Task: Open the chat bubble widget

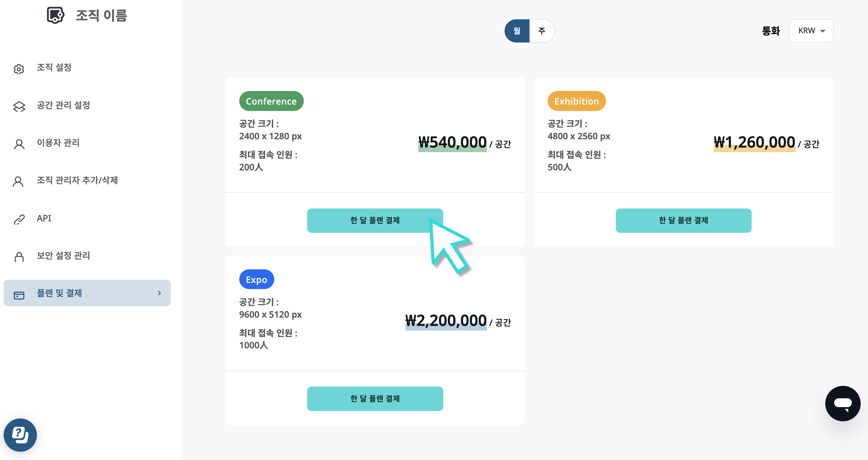Action: pos(843,403)
